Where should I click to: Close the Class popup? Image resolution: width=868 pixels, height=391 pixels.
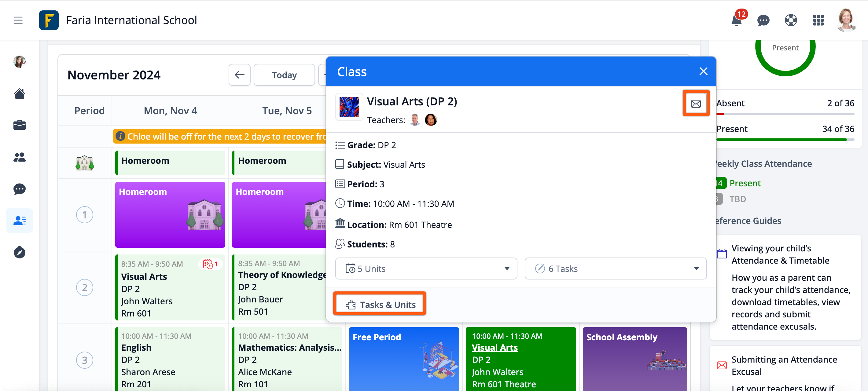(x=703, y=71)
